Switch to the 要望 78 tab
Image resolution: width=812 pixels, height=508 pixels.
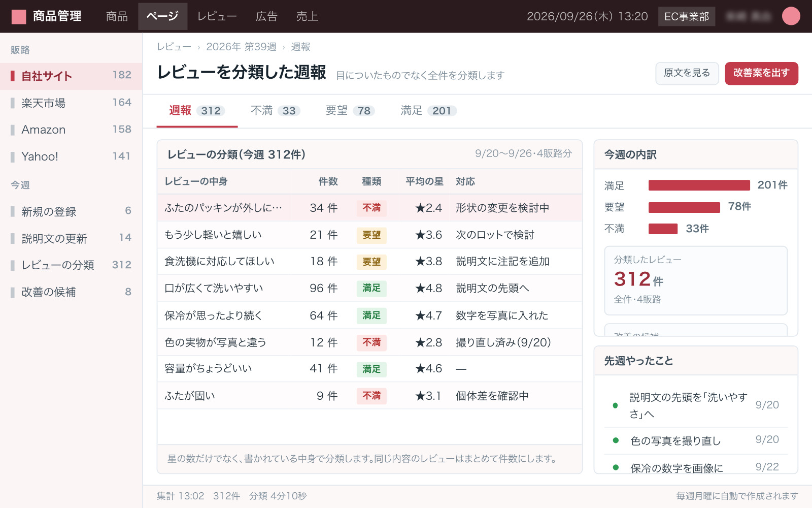(350, 111)
